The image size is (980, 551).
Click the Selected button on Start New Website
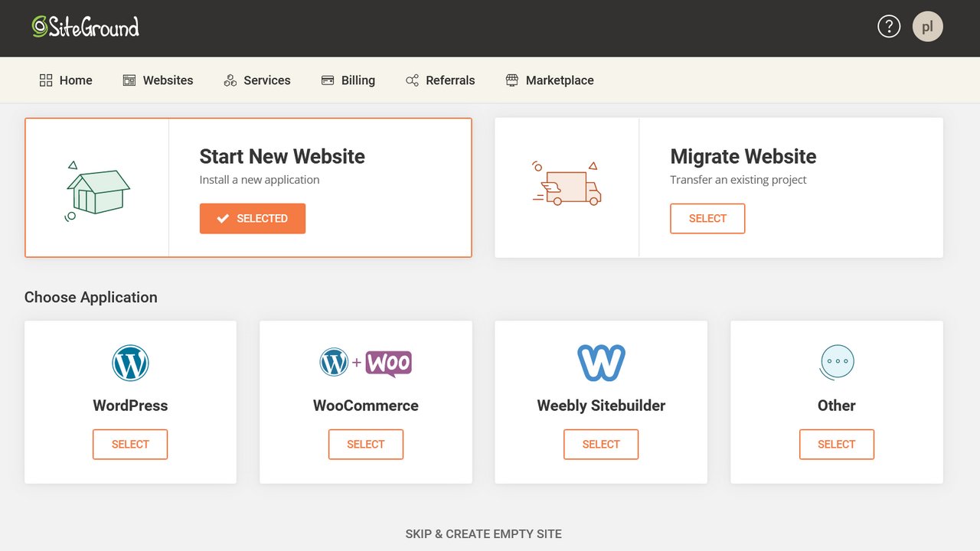252,218
